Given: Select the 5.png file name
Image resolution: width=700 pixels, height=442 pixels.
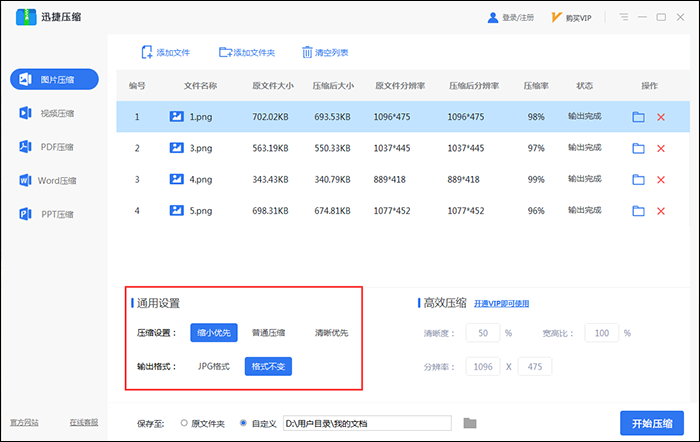Looking at the screenshot, I should pyautogui.click(x=201, y=211).
